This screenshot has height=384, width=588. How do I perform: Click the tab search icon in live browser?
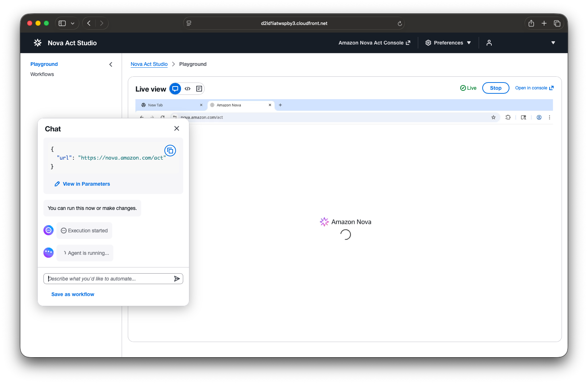(524, 117)
